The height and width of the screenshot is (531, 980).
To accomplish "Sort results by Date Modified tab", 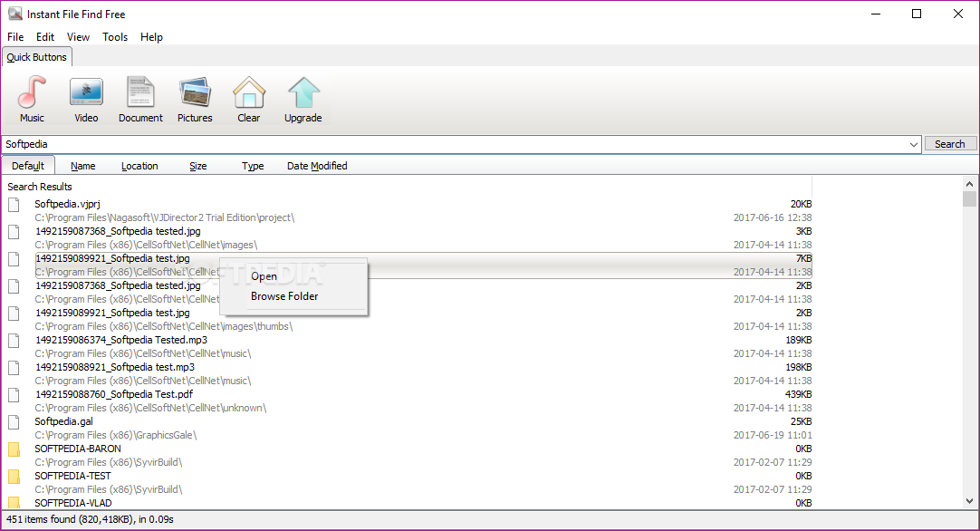I will [x=317, y=166].
